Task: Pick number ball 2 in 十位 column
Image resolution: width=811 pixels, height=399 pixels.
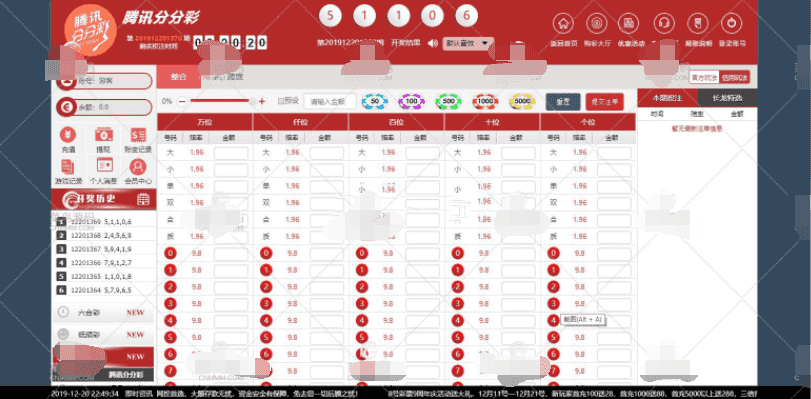Action: pos(457,287)
